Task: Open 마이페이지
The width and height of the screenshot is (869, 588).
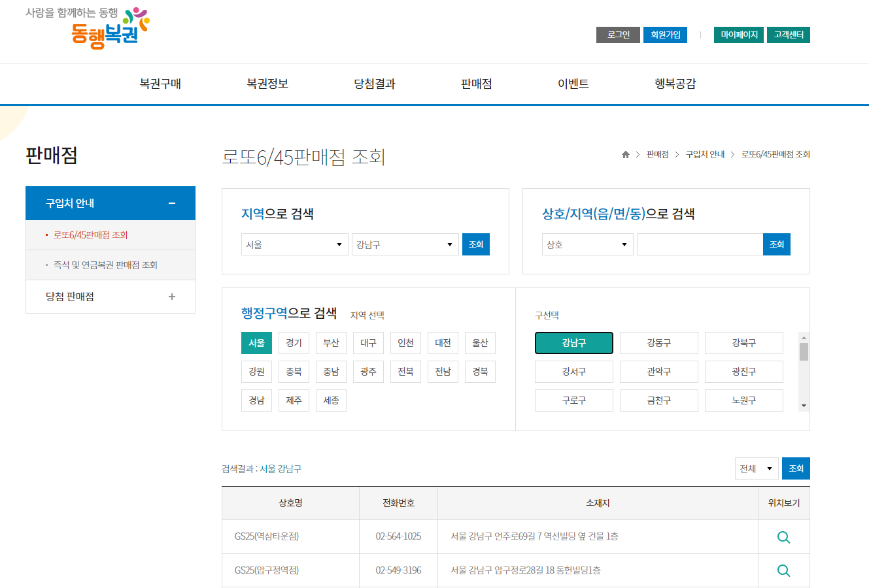Action: [739, 35]
